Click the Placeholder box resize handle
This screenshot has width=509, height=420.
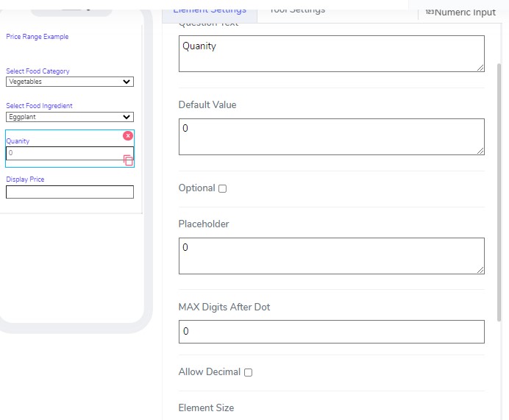pyautogui.click(x=480, y=270)
